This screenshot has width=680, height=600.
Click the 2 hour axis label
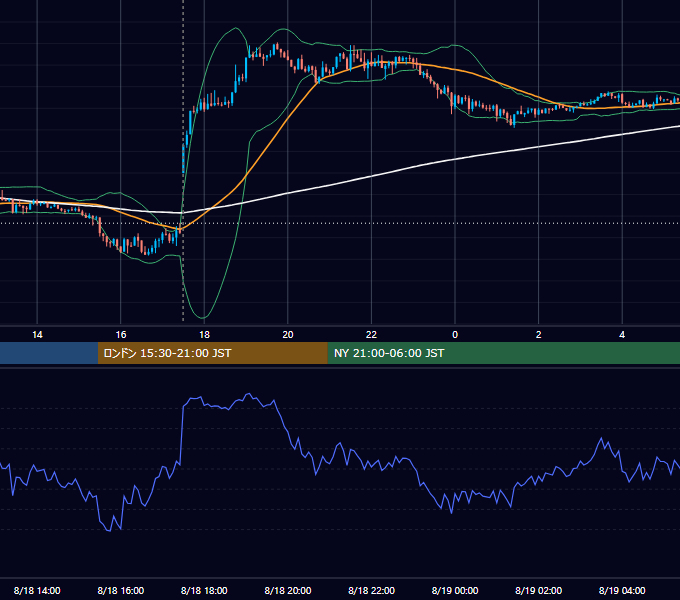539,335
